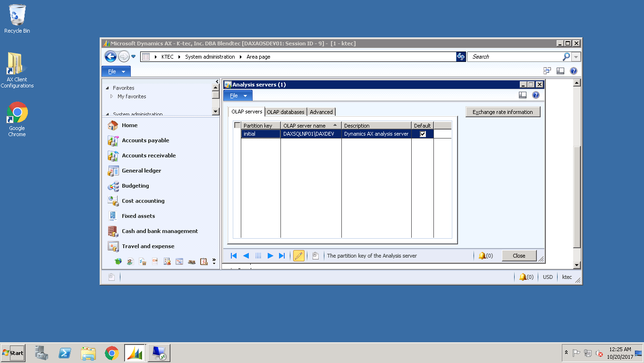Open Help in Analysis servers form
This screenshot has width=644, height=363.
pos(536,95)
